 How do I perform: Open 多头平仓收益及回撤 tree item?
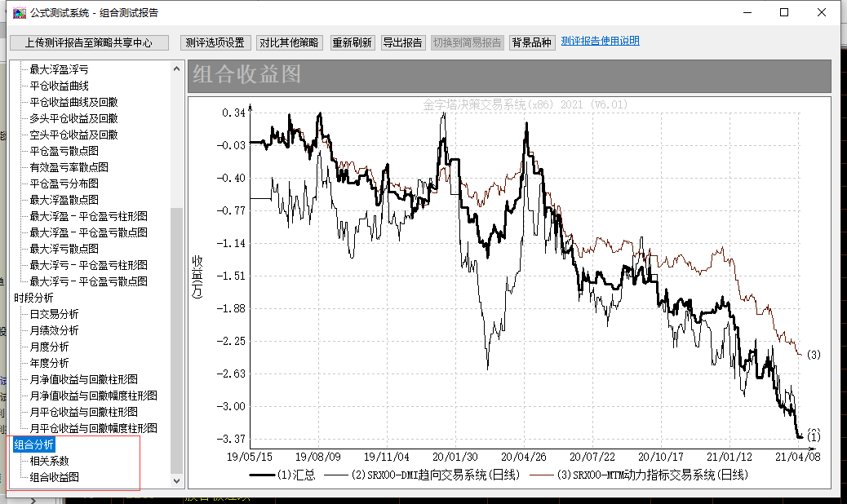click(73, 118)
